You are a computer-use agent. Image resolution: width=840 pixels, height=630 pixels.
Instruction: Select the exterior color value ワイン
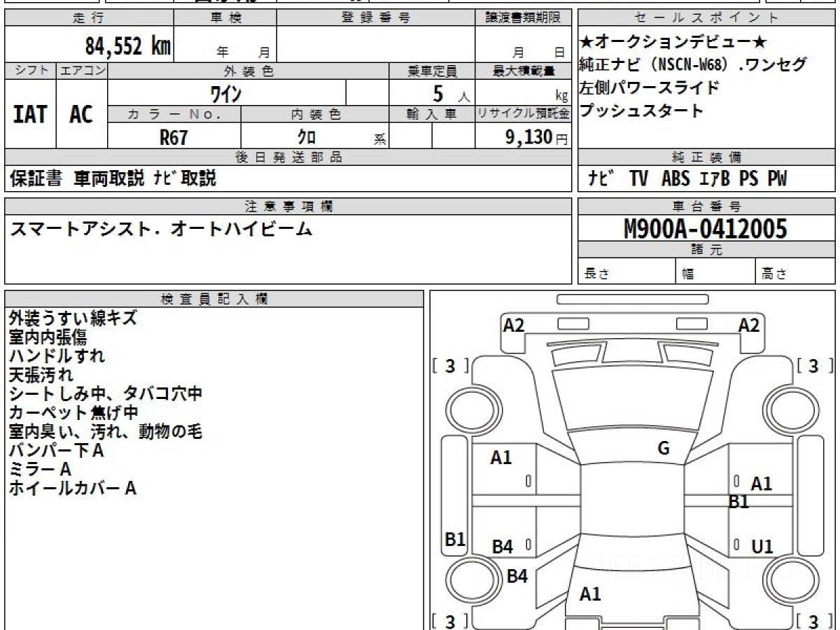point(227,93)
